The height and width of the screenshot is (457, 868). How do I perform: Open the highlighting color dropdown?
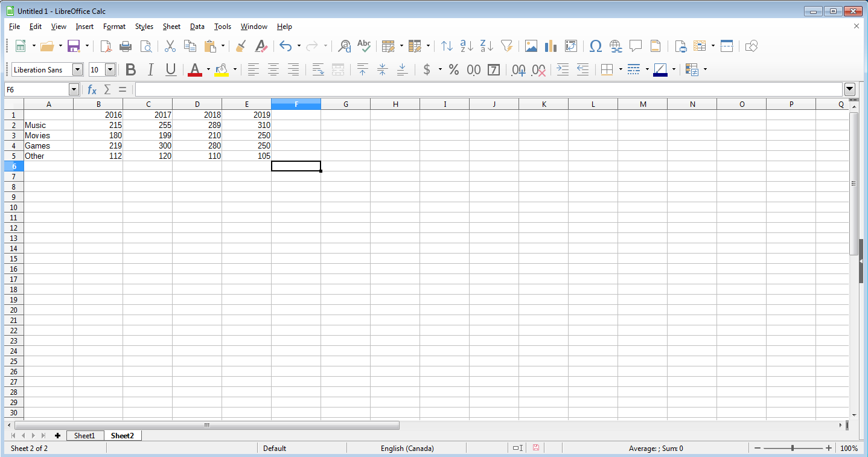234,69
